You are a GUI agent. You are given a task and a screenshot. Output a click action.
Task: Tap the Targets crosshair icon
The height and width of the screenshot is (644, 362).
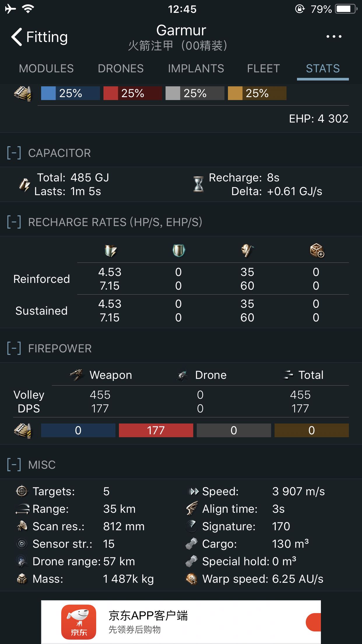coord(22,491)
